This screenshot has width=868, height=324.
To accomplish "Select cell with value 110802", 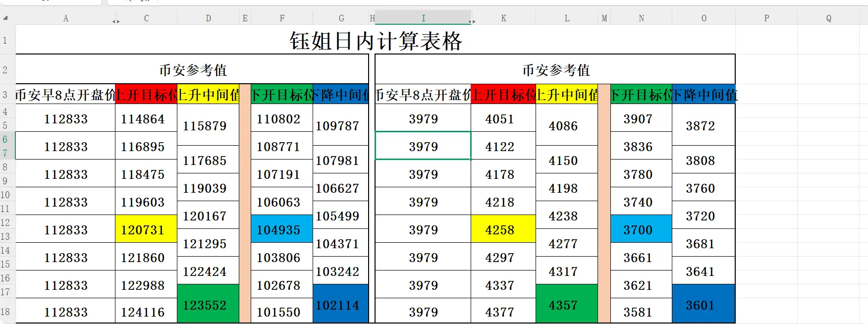I will [282, 118].
